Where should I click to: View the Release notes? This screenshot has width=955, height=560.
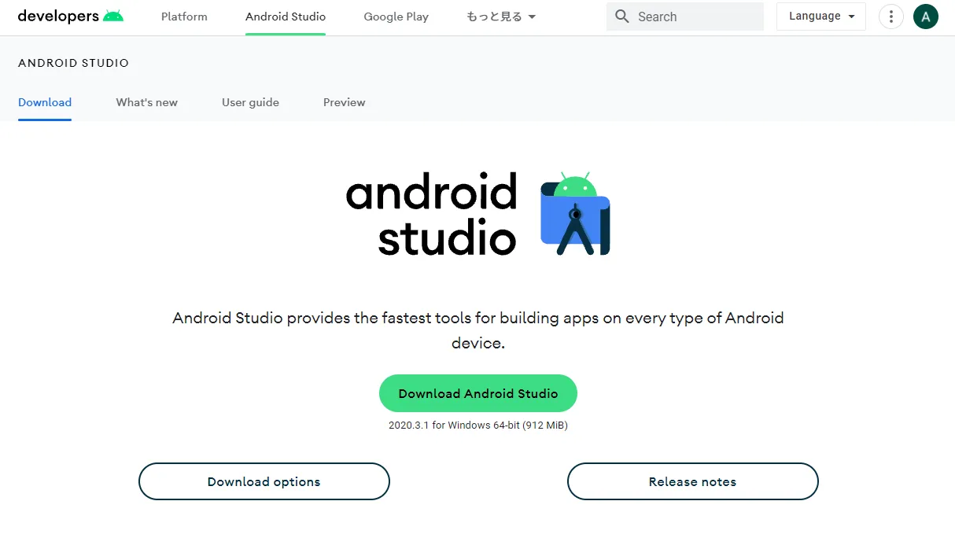point(692,481)
